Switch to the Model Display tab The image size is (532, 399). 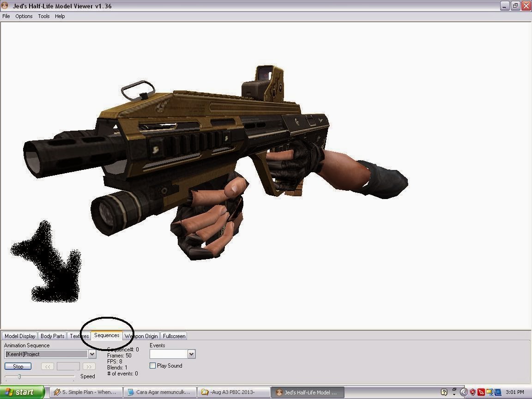click(20, 336)
